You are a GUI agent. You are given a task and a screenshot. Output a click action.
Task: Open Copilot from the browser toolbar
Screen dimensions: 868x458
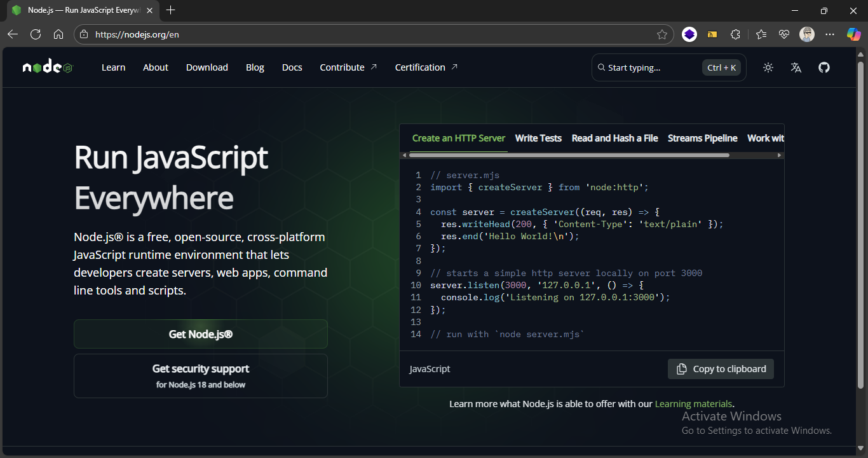(853, 34)
